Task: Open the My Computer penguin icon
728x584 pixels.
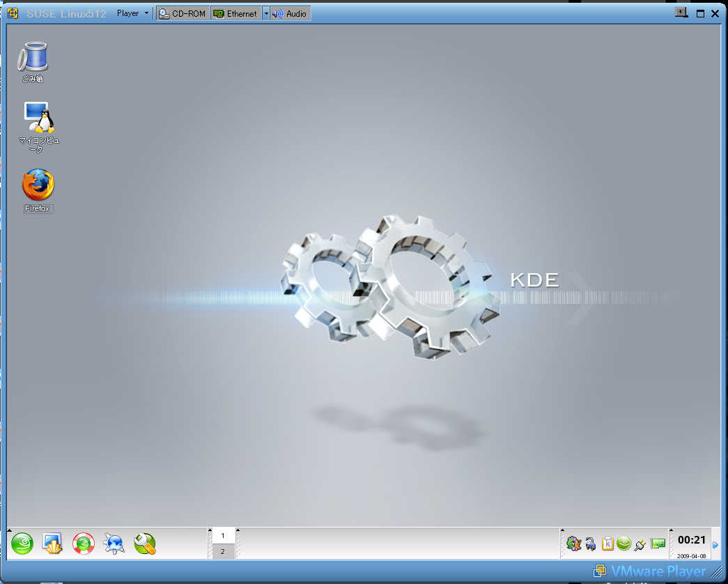Action: [39, 117]
